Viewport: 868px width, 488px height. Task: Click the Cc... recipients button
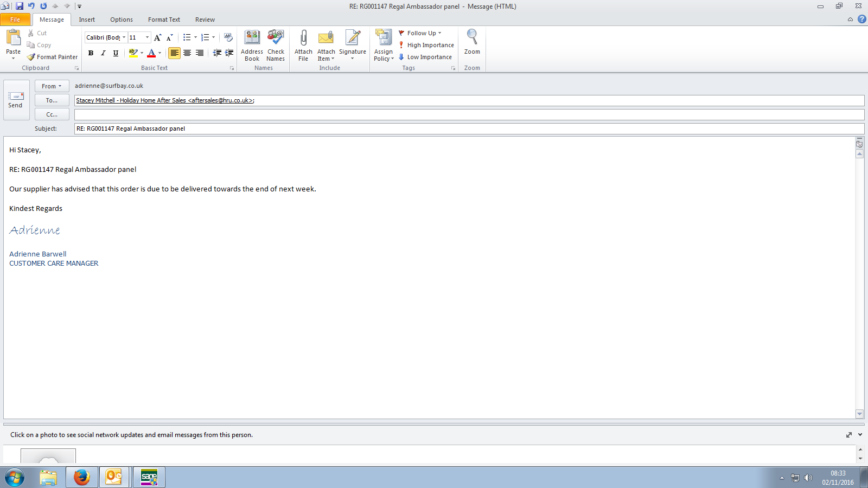52,114
